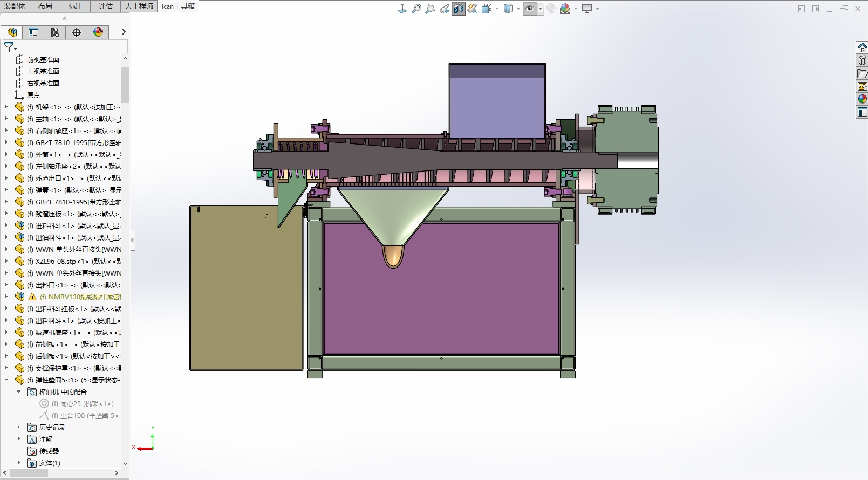Select 前视基准面 in the tree
Screen dimensions: 868x480
[x=43, y=59]
